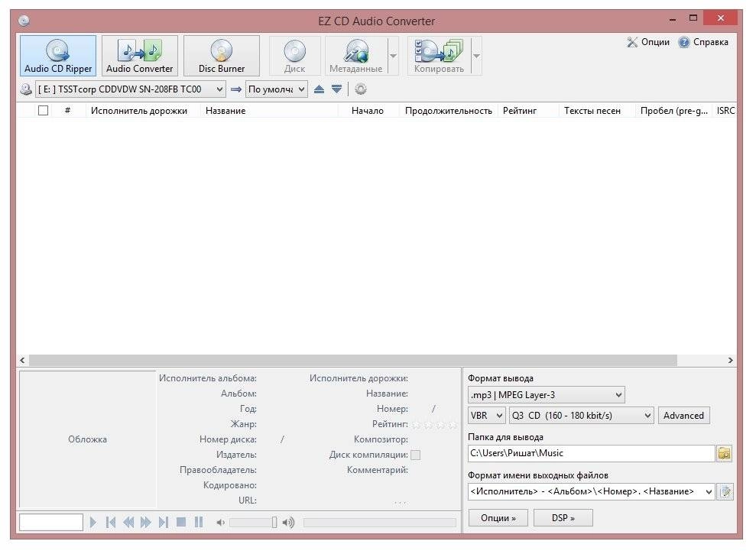
Task: Minimize the EZ CD Audio Converter window
Action: tap(672, 19)
